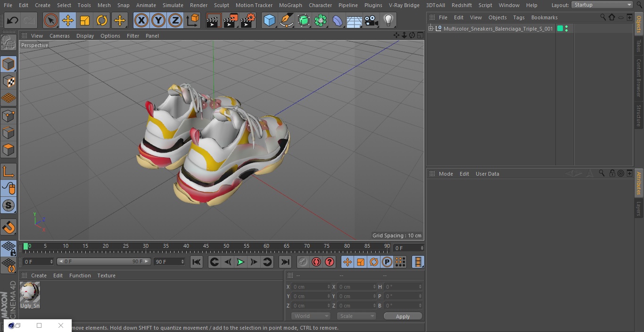Switch to Texture mode

coord(8,81)
